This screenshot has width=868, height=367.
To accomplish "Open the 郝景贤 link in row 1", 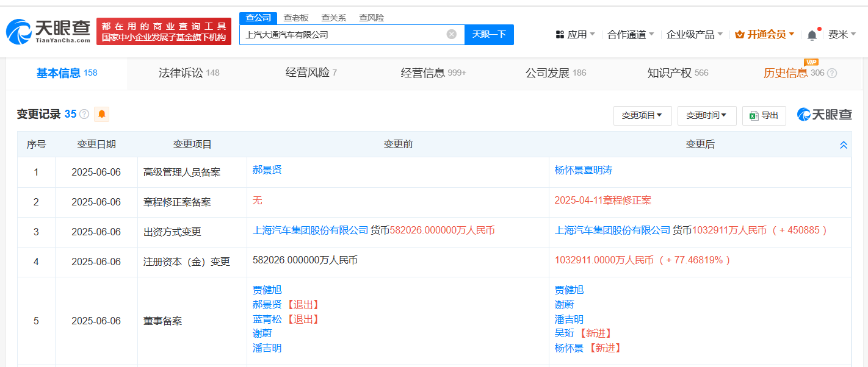I will [x=267, y=170].
